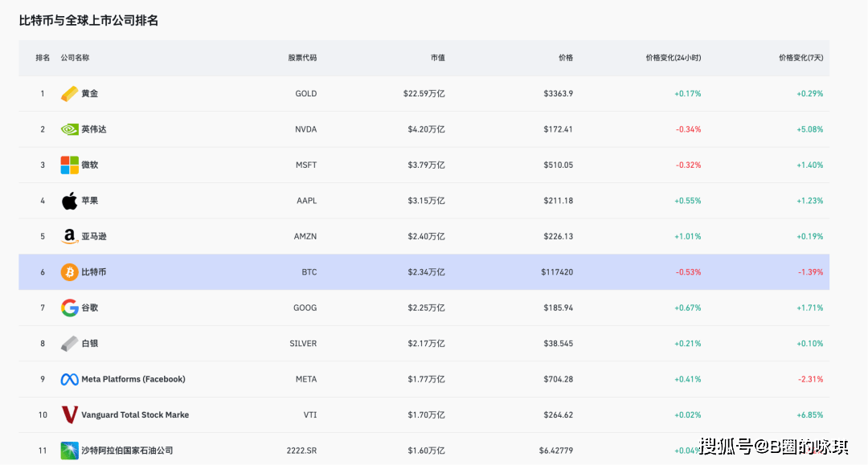Image resolution: width=868 pixels, height=465 pixels.
Task: Click the Vanguard logo icon
Action: coord(69,414)
